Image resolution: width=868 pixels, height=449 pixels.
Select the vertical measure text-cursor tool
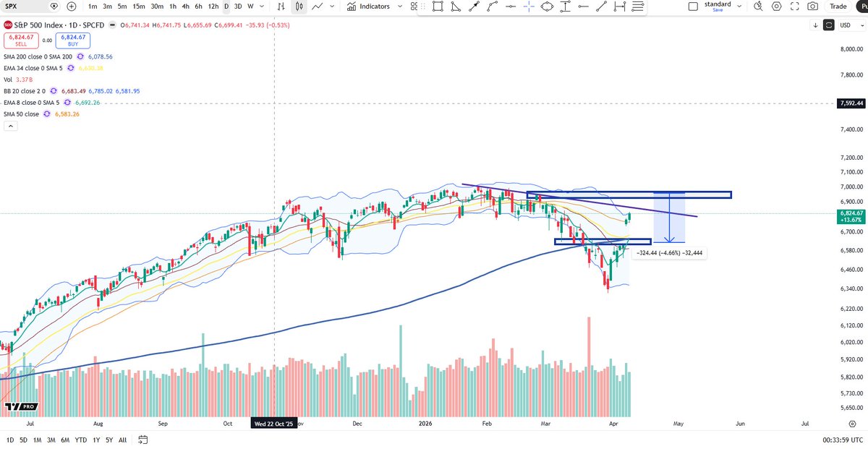tap(565, 7)
